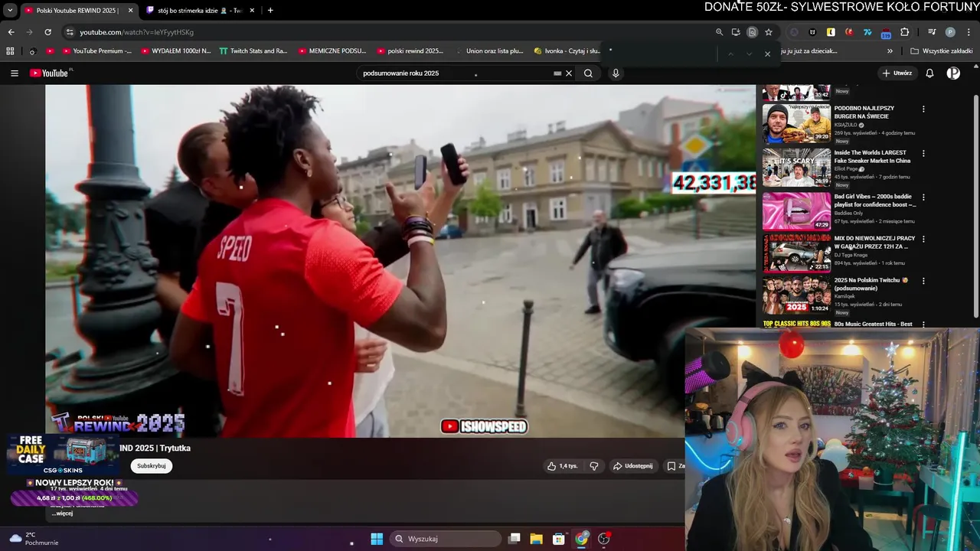Open the tab search dropdown arrow
This screenshot has height=551, width=980.
(10, 10)
